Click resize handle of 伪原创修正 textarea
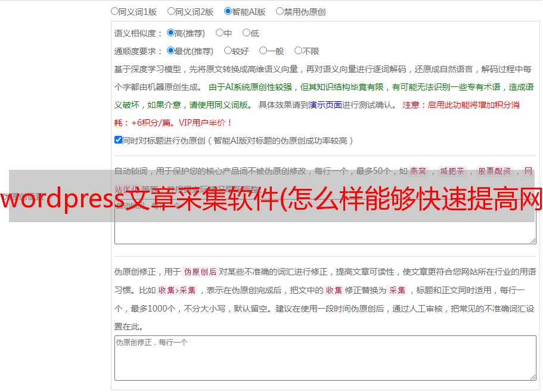543x392 pixels. (533, 377)
